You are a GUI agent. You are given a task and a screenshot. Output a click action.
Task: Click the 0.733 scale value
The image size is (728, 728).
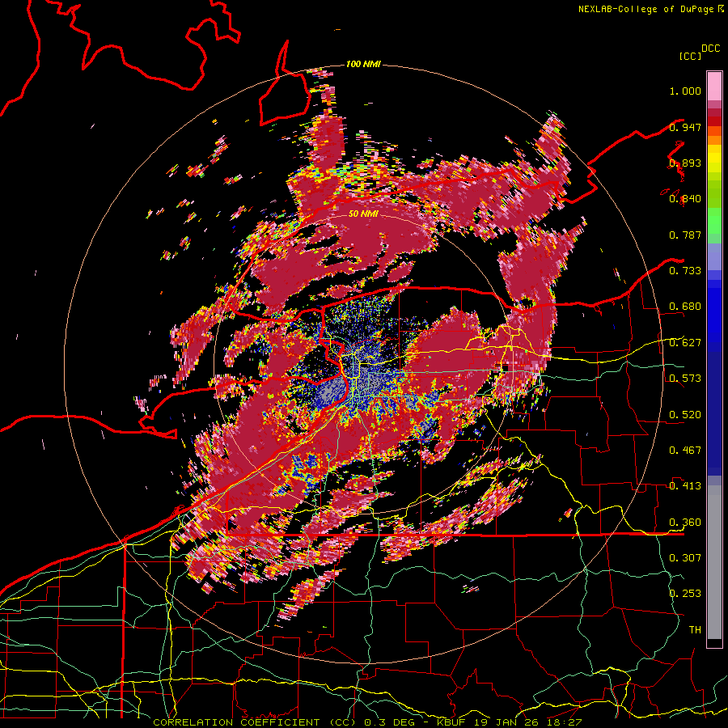coord(685,271)
